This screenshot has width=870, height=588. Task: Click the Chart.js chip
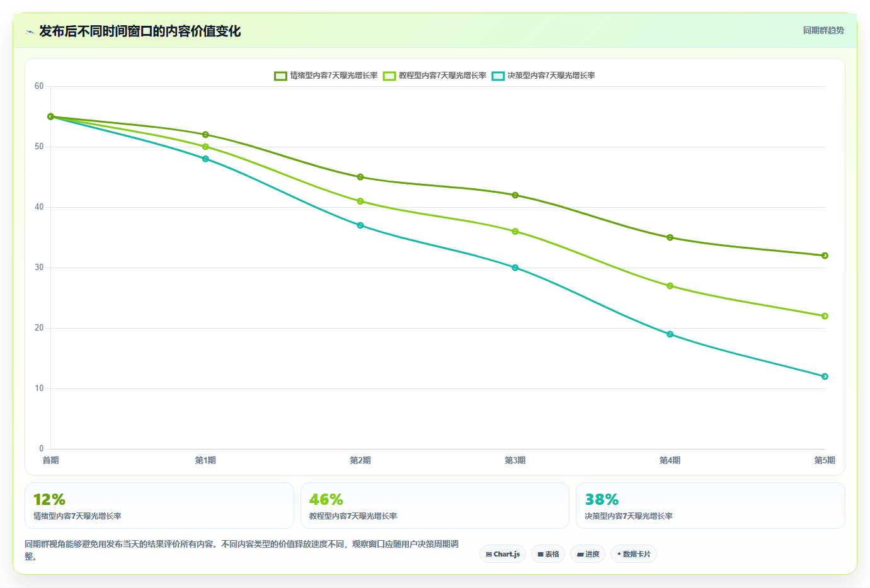click(503, 554)
